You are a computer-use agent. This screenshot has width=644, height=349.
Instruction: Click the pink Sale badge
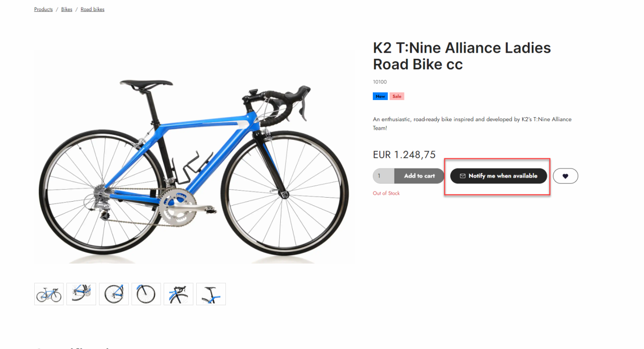(x=397, y=96)
